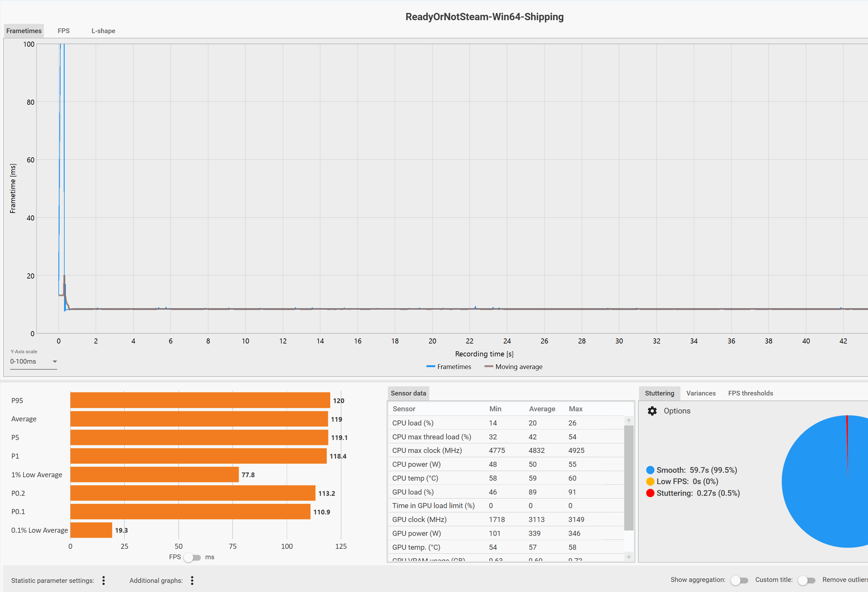Screen dimensions: 868x592
Task: Switch to FPS graph tab
Action: (x=63, y=31)
